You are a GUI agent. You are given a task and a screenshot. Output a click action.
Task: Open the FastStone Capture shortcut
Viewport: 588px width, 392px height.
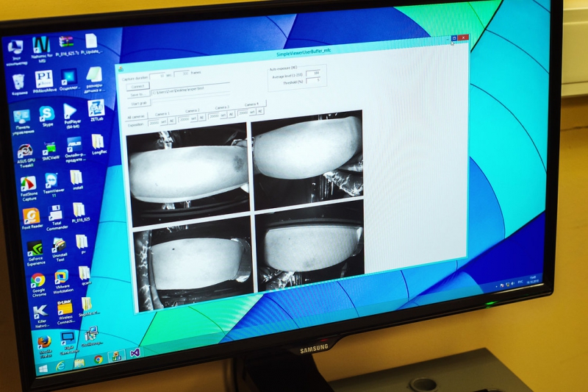click(28, 184)
